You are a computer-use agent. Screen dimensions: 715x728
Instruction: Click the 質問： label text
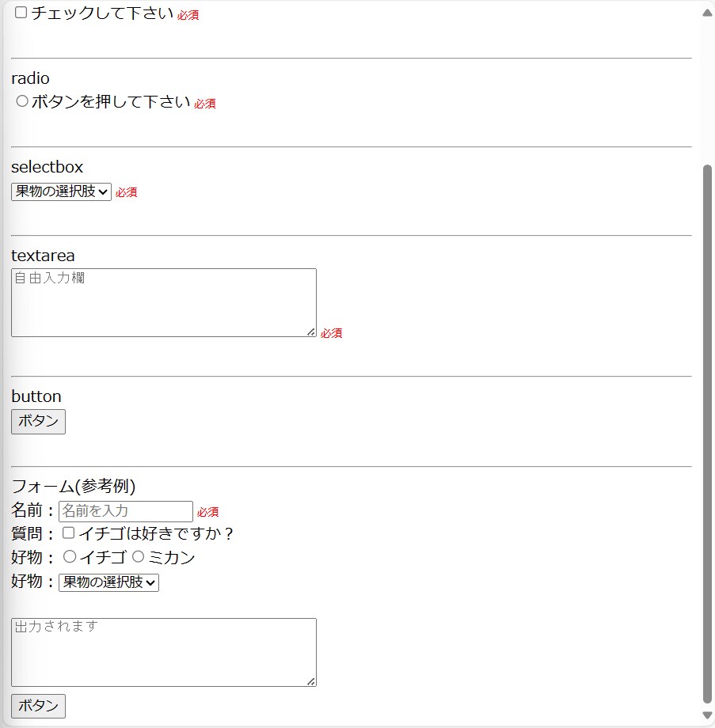[x=33, y=533]
